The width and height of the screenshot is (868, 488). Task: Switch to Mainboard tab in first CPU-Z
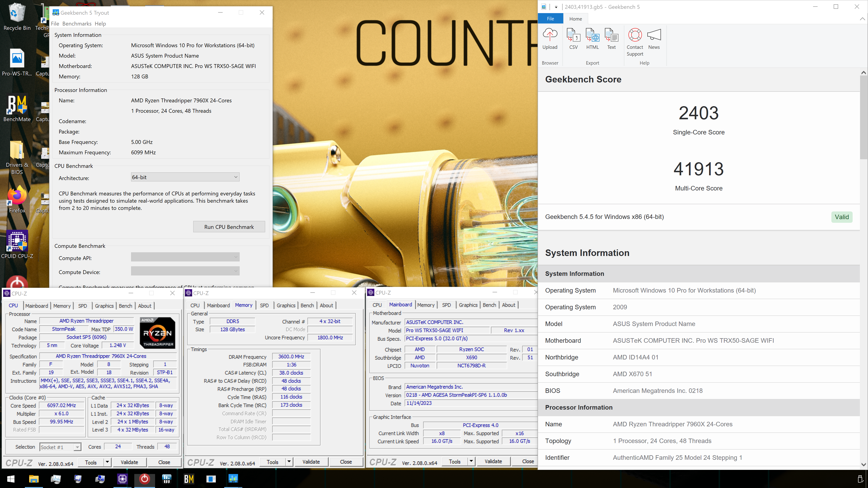click(x=37, y=306)
